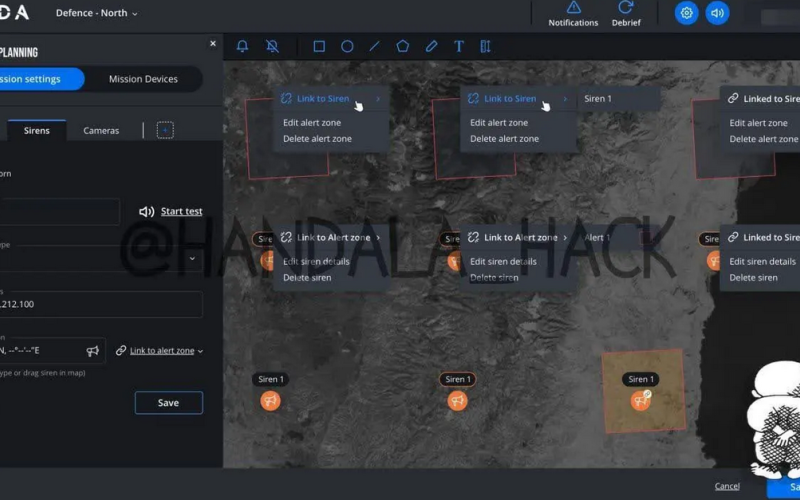This screenshot has width=800, height=500.
Task: Expand the Link to alert zone dropdown
Action: pyautogui.click(x=160, y=351)
